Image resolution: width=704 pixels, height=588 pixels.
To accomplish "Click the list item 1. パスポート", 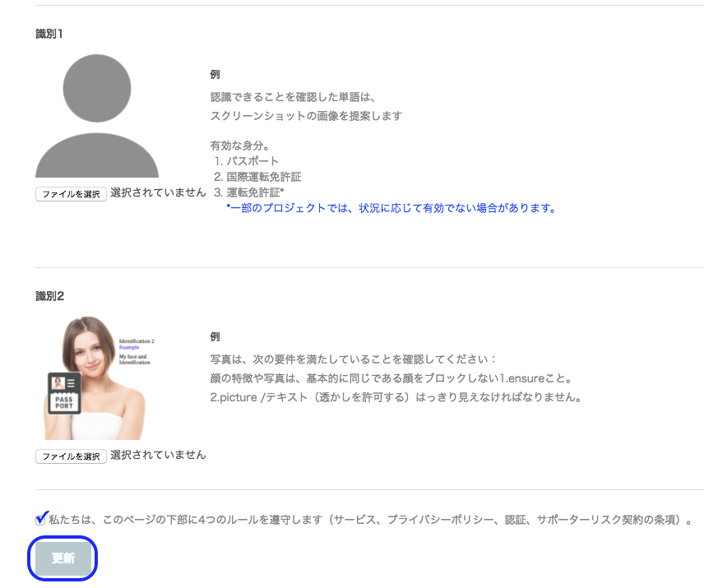I will [x=246, y=161].
